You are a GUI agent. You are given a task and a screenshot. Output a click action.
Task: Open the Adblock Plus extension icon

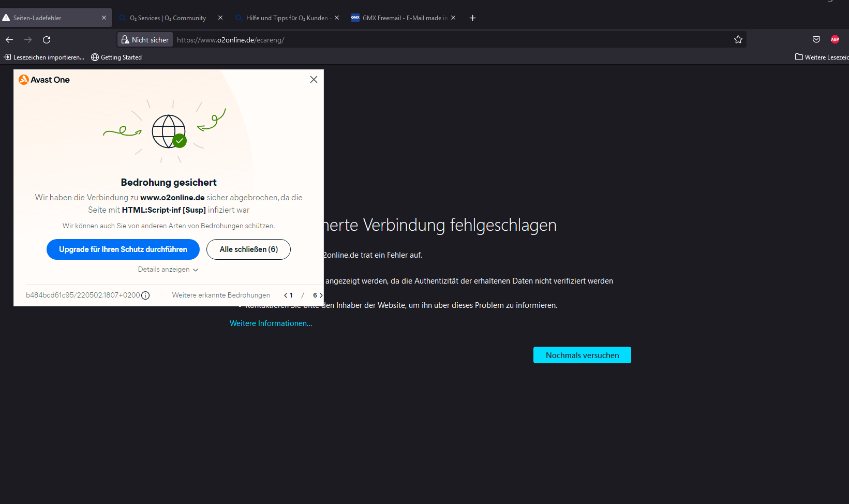pyautogui.click(x=835, y=40)
